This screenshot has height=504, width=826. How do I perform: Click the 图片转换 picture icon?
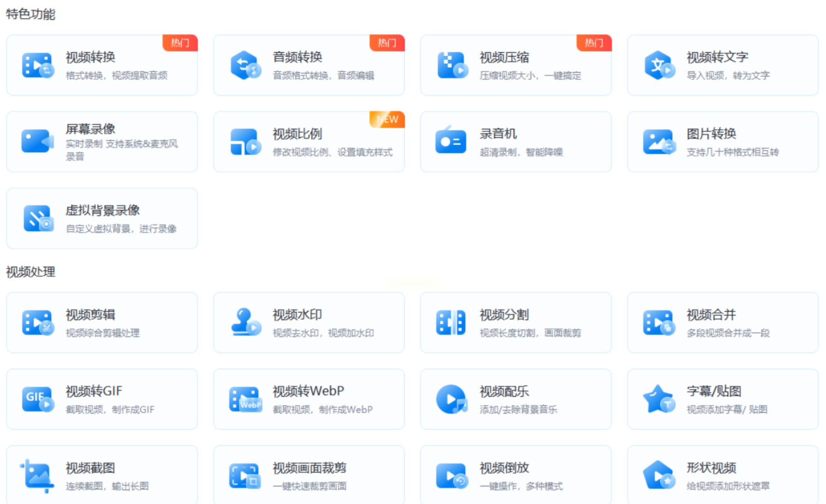pos(659,141)
